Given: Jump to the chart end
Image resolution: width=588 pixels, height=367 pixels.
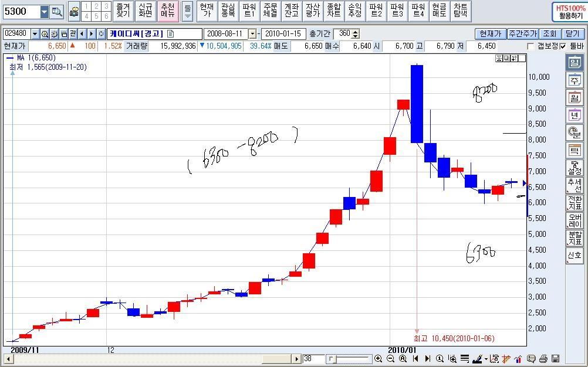Looking at the screenshot, I should pyautogui.click(x=428, y=359).
